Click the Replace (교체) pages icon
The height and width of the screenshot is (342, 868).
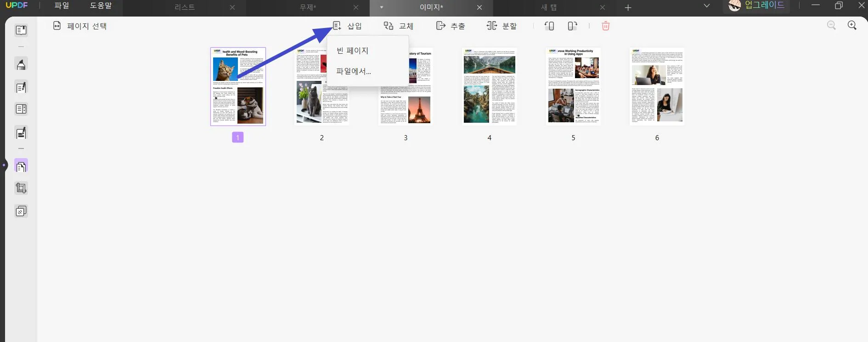point(389,26)
